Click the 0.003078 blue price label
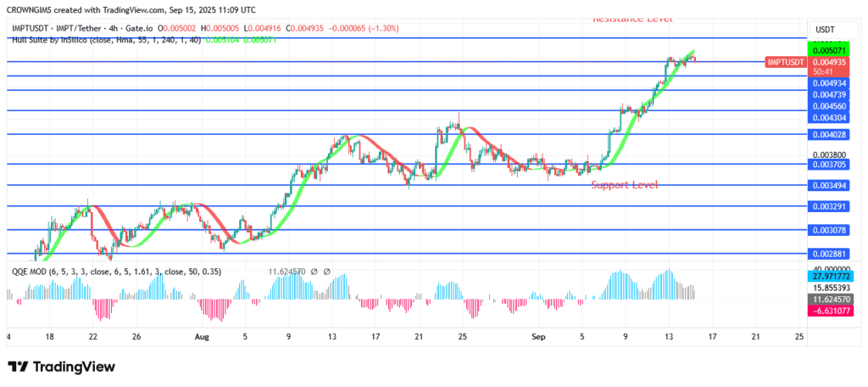Image resolution: width=868 pixels, height=387 pixels. (831, 229)
